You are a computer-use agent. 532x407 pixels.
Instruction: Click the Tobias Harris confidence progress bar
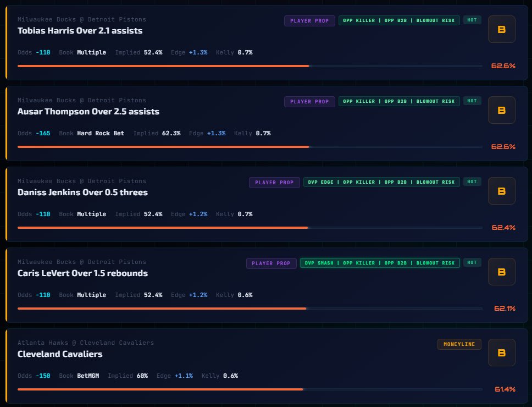250,66
